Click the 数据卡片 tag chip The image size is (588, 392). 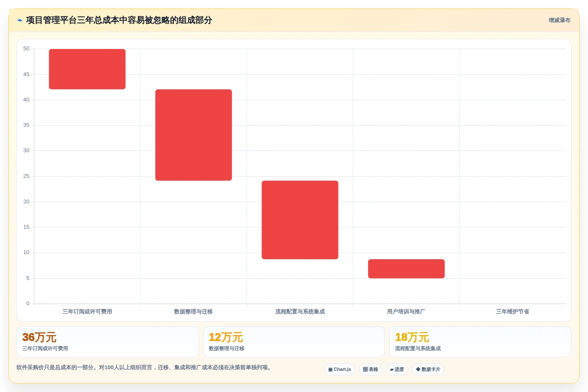(428, 369)
